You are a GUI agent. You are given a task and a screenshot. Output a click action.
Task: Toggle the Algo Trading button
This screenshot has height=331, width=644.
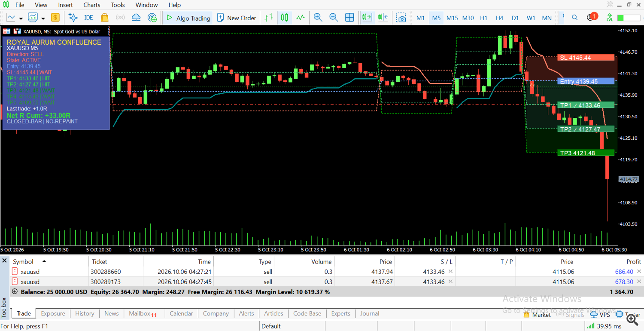(x=188, y=18)
